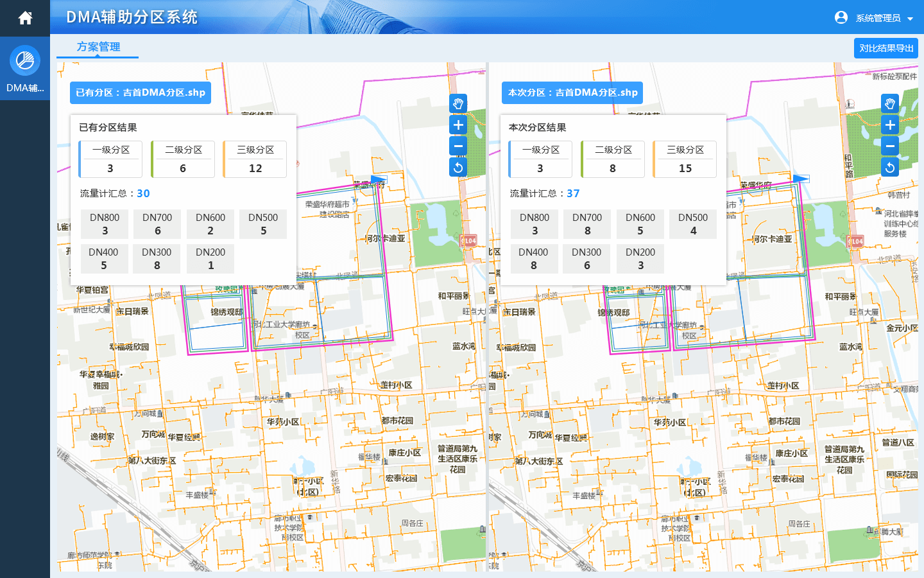The image size is (924, 578).
Task: Click DN300 cell with value 6
Action: [x=587, y=259]
